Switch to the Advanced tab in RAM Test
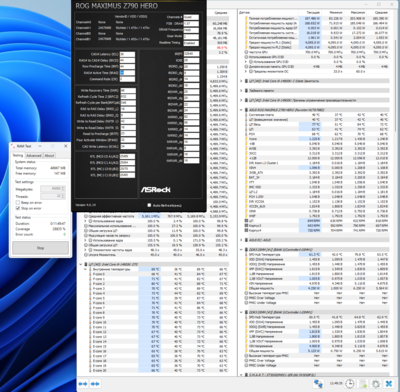The height and width of the screenshot is (392, 400). coord(34,155)
